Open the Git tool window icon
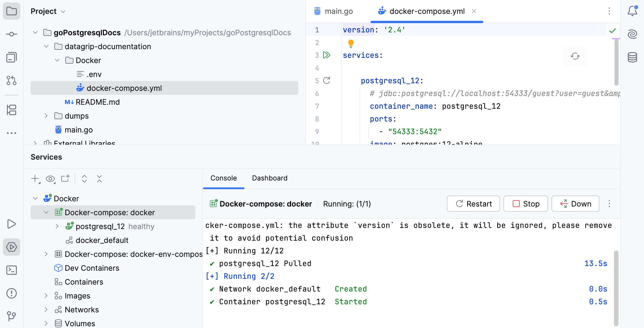The height and width of the screenshot is (328, 644). tap(12, 316)
